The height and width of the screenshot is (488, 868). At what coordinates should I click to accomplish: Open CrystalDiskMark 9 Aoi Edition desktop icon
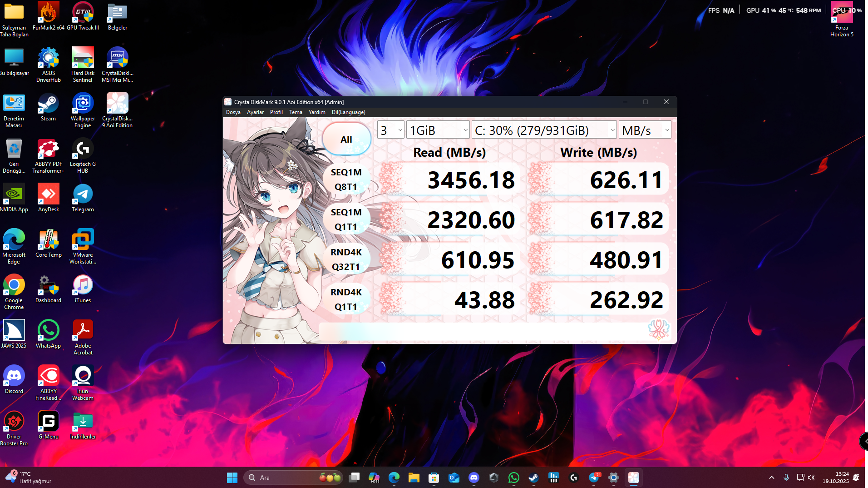117,110
